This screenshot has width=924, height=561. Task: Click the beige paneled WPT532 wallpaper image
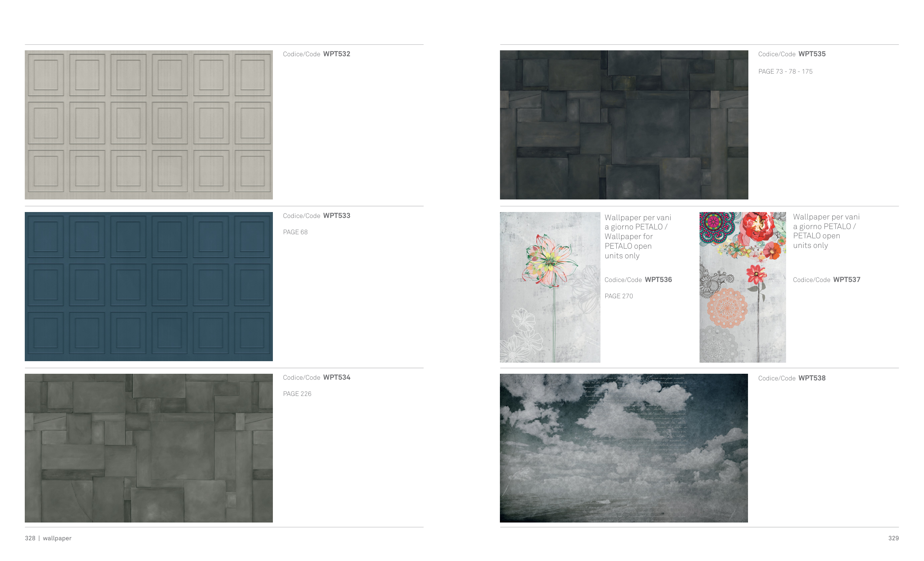pyautogui.click(x=149, y=125)
